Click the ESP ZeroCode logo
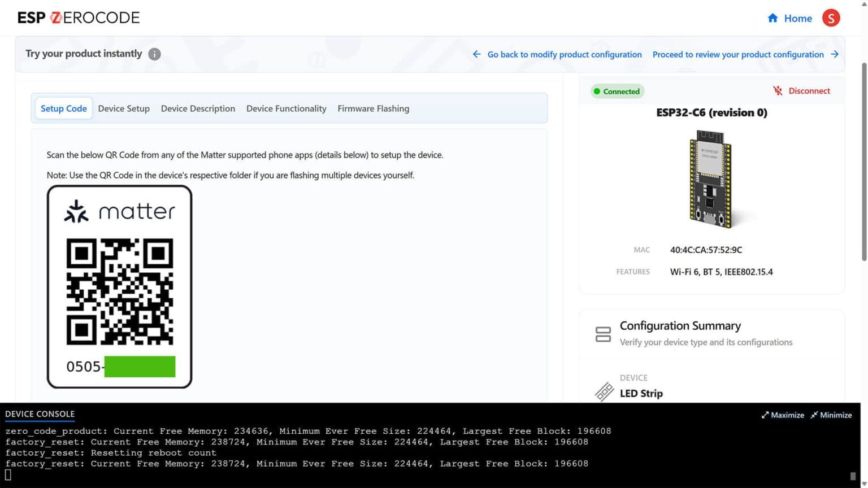The width and height of the screenshot is (868, 488). tap(79, 18)
